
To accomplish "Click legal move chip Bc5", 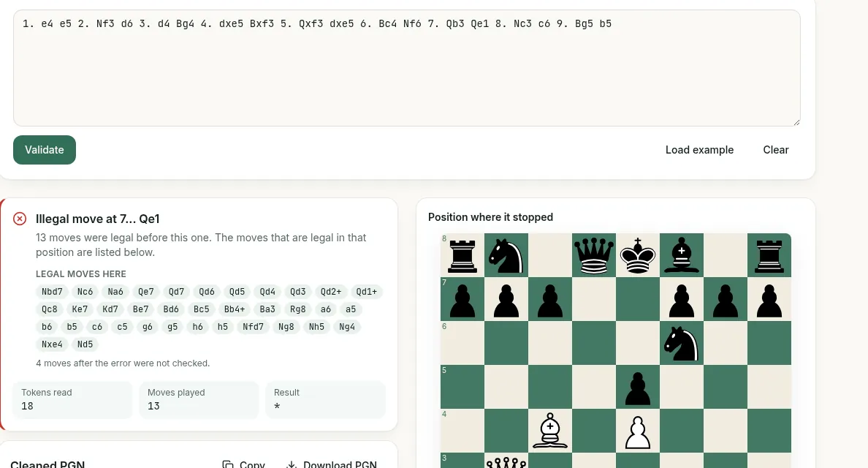I will pos(202,309).
